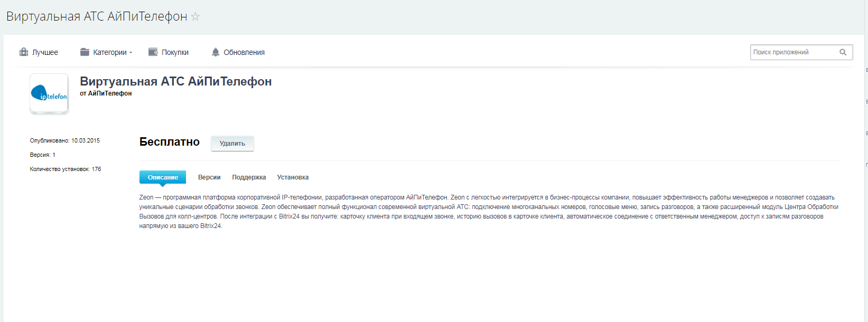Screen dimensions: 868x322
Task: Click the Обновления bell icon
Action: 216,52
